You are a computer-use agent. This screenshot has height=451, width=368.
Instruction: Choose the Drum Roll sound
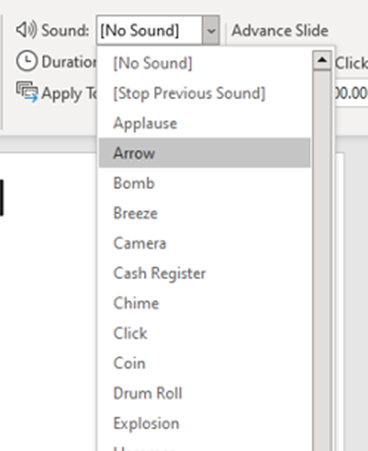[205, 393]
